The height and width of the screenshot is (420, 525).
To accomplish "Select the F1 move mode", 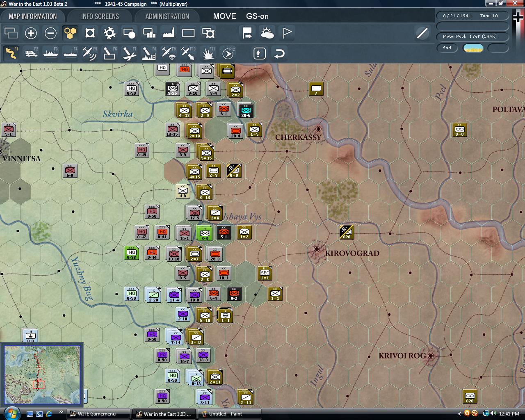I will [11, 53].
